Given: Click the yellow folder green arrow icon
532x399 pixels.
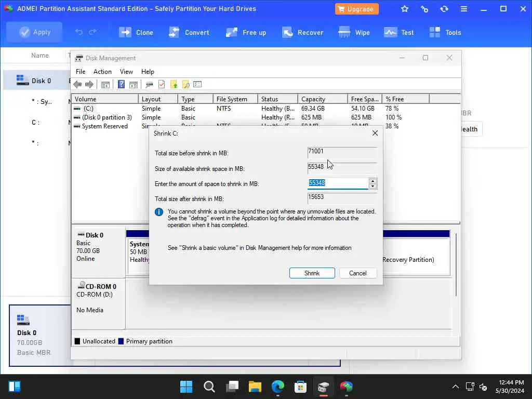Looking at the screenshot, I should click(174, 85).
